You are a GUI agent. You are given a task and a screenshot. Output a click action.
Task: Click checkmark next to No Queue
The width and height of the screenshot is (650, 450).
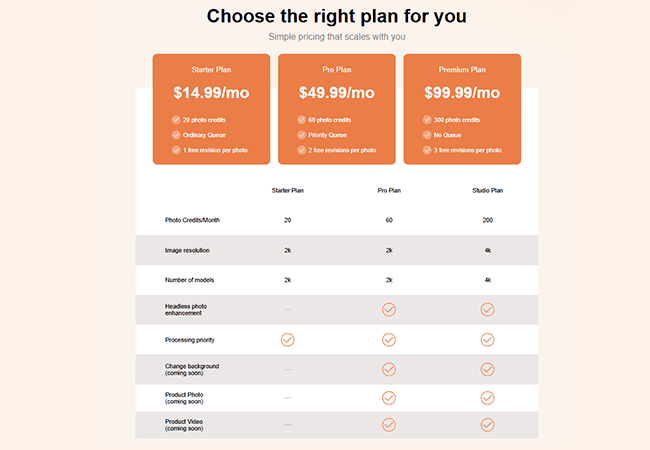pyautogui.click(x=427, y=135)
